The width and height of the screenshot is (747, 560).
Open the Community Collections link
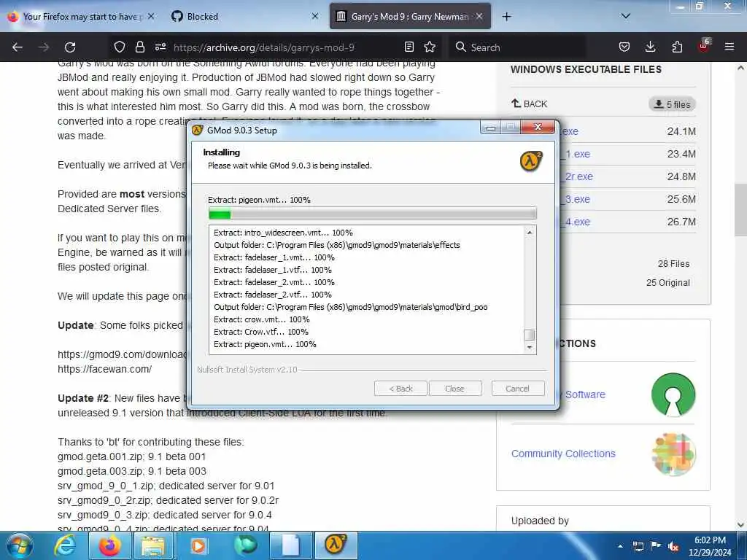(x=563, y=454)
